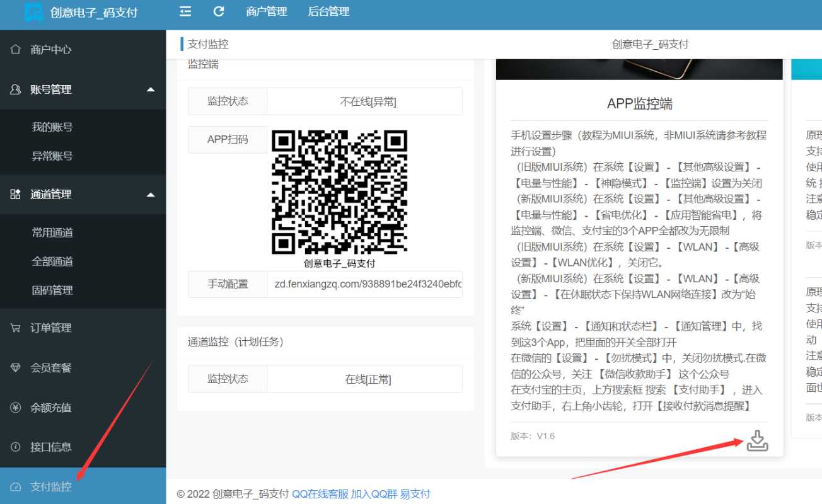This screenshot has height=504, width=822.
Task: Collapse the 通道管理 menu arrow
Action: coord(151,194)
